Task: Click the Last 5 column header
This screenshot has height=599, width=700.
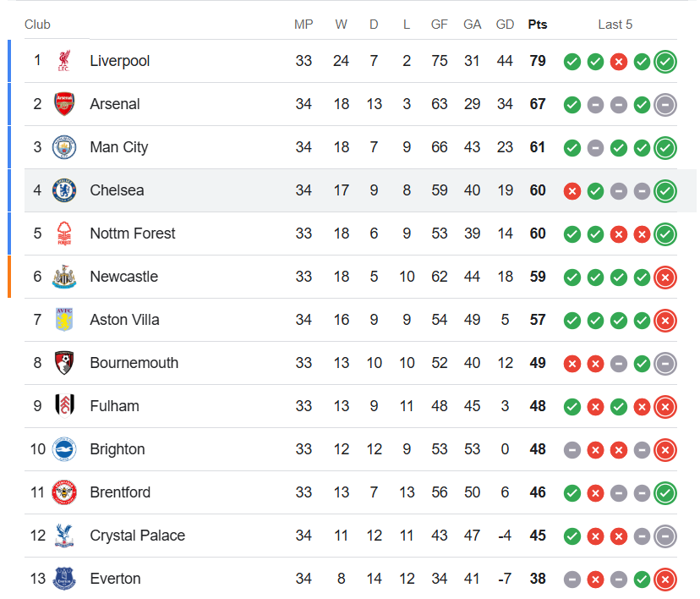Action: (615, 24)
